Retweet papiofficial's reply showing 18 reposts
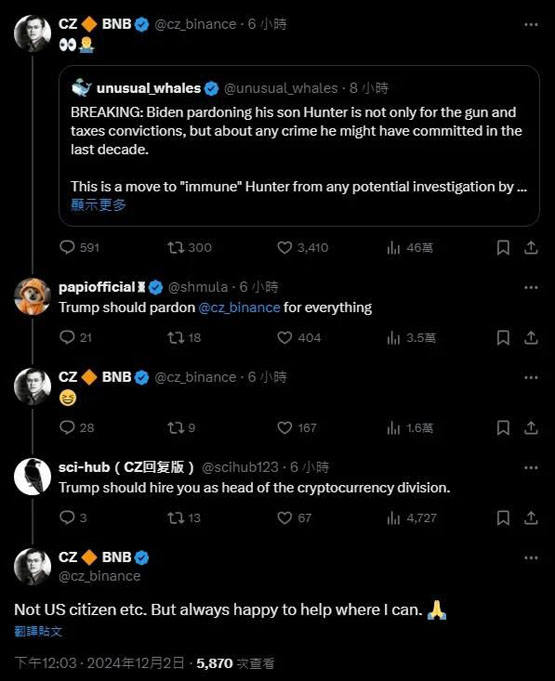The image size is (555, 681). pos(184,338)
